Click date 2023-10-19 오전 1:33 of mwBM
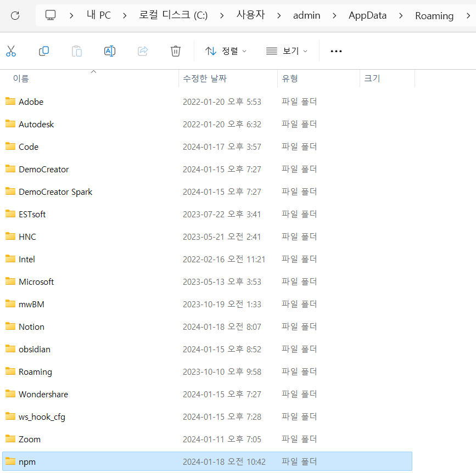Viewport: 476px width, 473px height. [x=222, y=305]
